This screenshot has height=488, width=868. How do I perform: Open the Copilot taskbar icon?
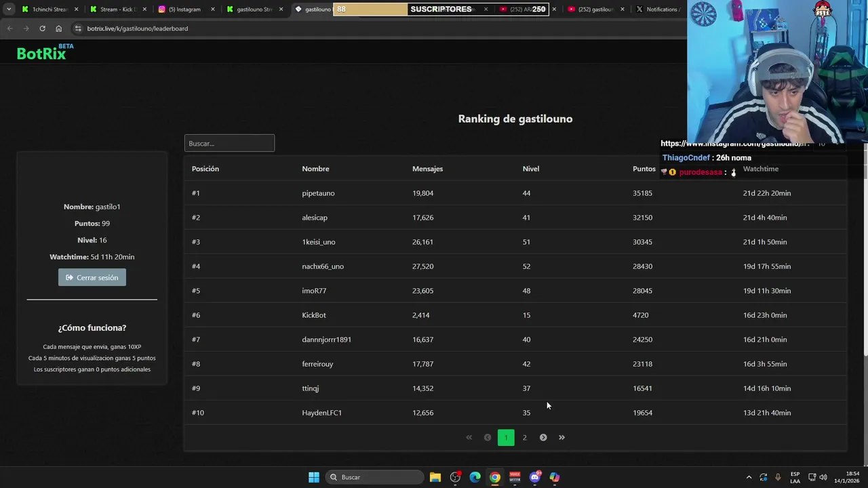[x=555, y=477]
